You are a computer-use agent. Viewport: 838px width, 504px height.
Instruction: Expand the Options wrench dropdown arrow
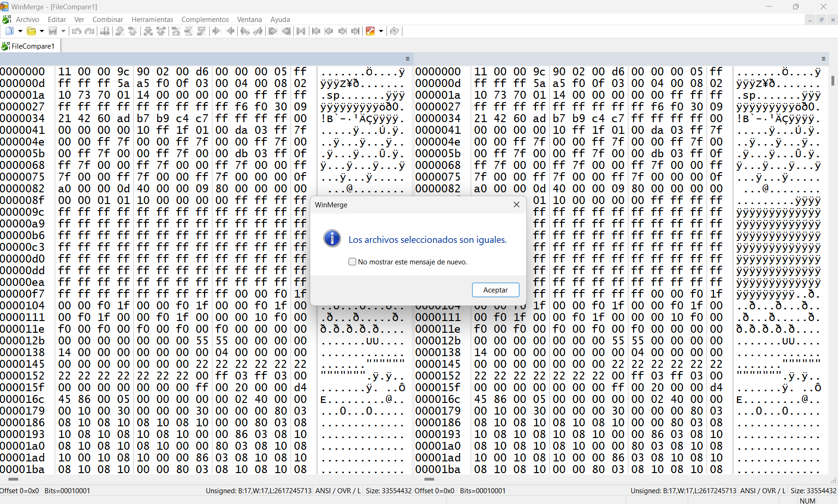(381, 31)
